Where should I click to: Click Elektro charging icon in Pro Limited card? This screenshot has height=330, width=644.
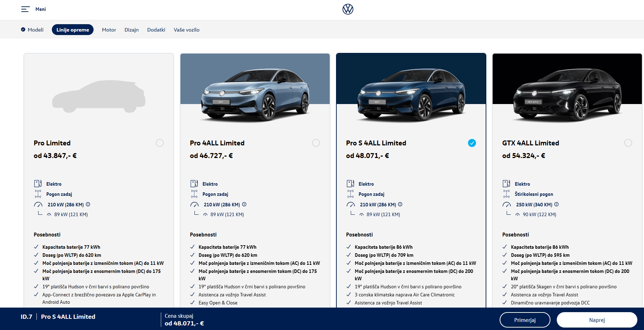point(38,184)
